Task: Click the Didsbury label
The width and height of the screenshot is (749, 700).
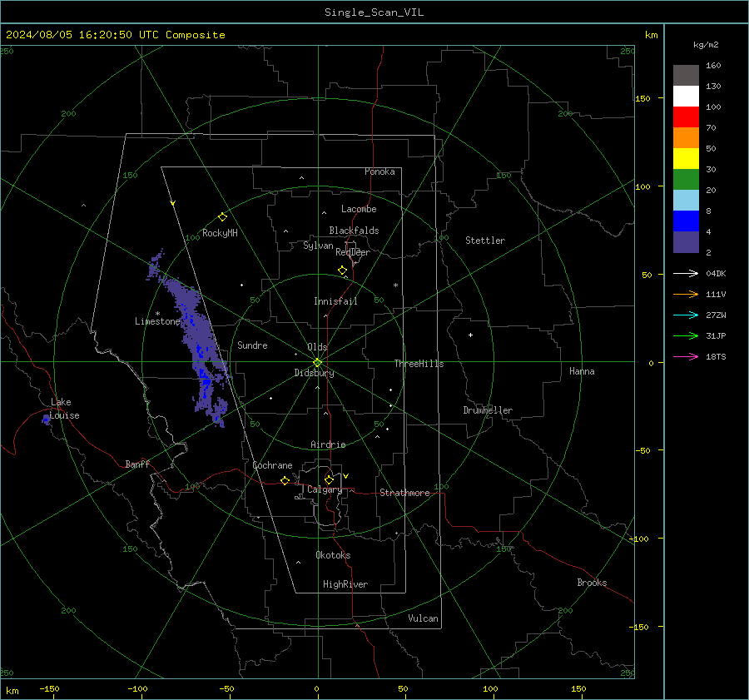Action: coord(314,373)
